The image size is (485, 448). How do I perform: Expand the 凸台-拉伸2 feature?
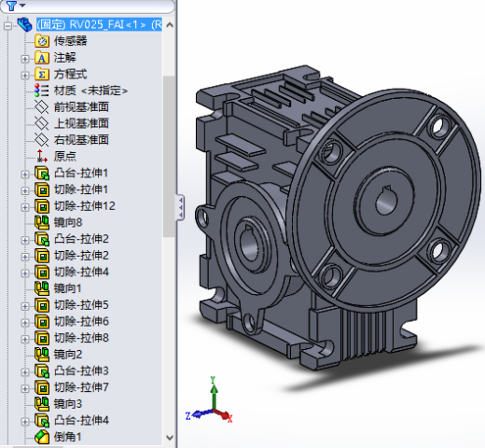25,240
